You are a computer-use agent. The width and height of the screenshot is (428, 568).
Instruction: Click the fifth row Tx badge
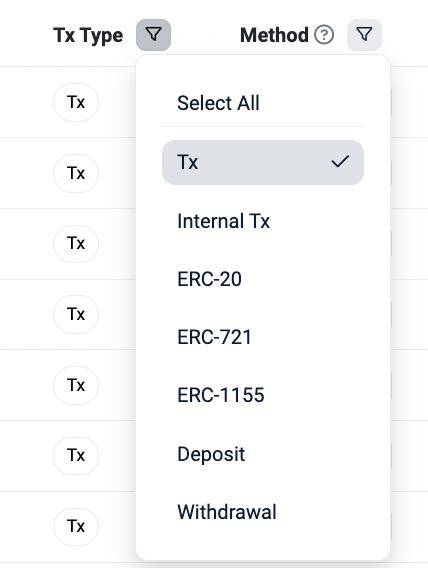pos(76,385)
